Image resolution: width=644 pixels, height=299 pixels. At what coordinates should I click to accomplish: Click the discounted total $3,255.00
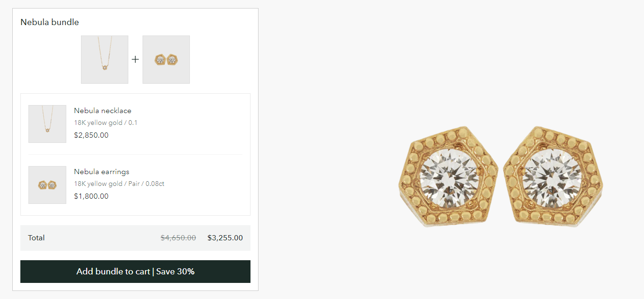(x=225, y=238)
